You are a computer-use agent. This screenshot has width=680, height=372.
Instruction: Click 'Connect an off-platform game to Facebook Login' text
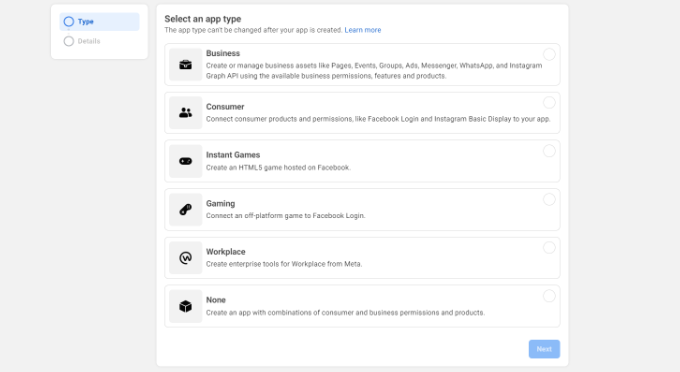(285, 215)
